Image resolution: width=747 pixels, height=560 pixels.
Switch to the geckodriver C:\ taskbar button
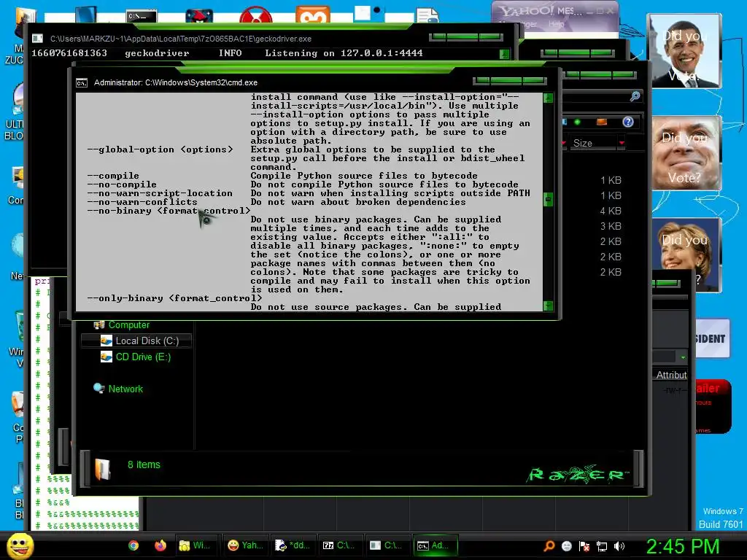coord(387,545)
